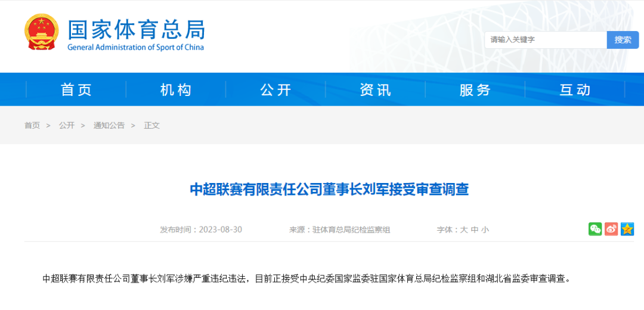This screenshot has width=644, height=310.
Task: Click the 搜索 search button
Action: pyautogui.click(x=623, y=40)
